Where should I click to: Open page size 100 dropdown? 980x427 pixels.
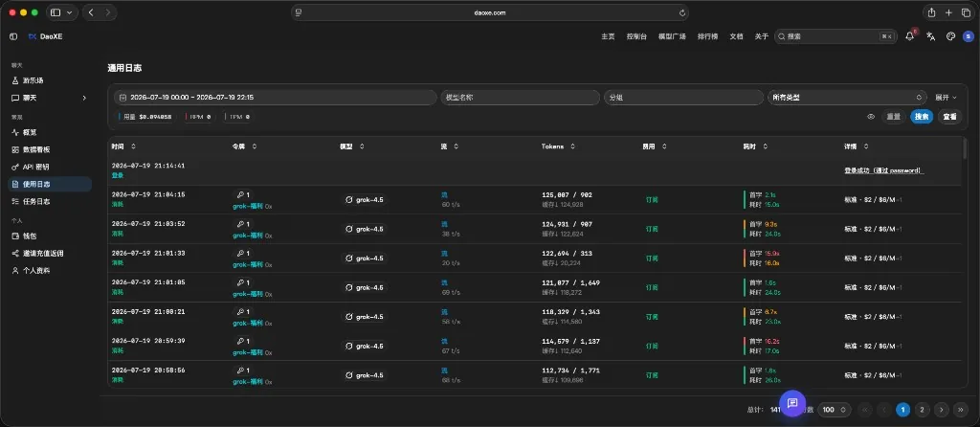pyautogui.click(x=835, y=410)
